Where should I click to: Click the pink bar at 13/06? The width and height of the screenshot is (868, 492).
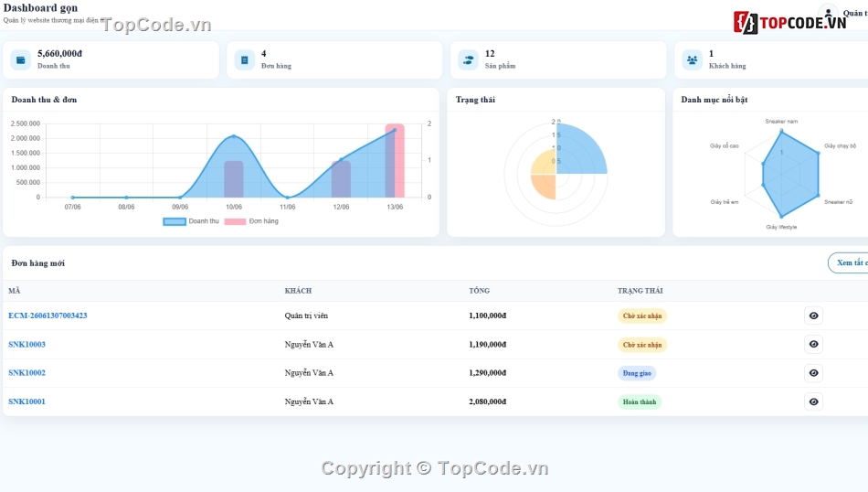point(396,161)
